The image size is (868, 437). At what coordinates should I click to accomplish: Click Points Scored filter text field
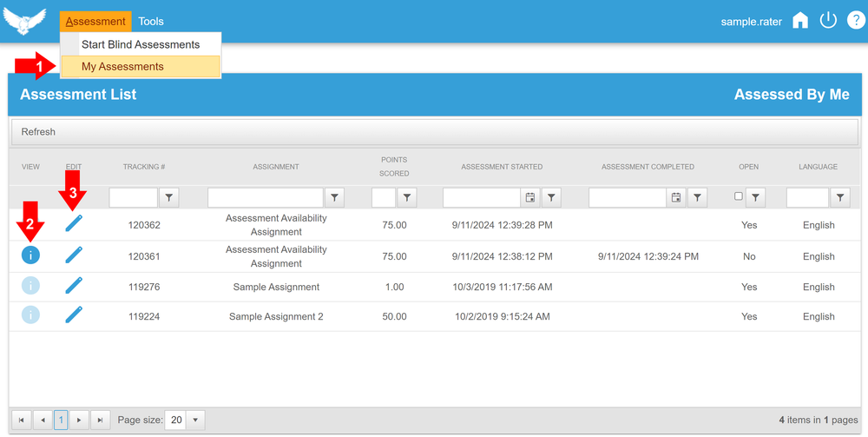pyautogui.click(x=384, y=198)
